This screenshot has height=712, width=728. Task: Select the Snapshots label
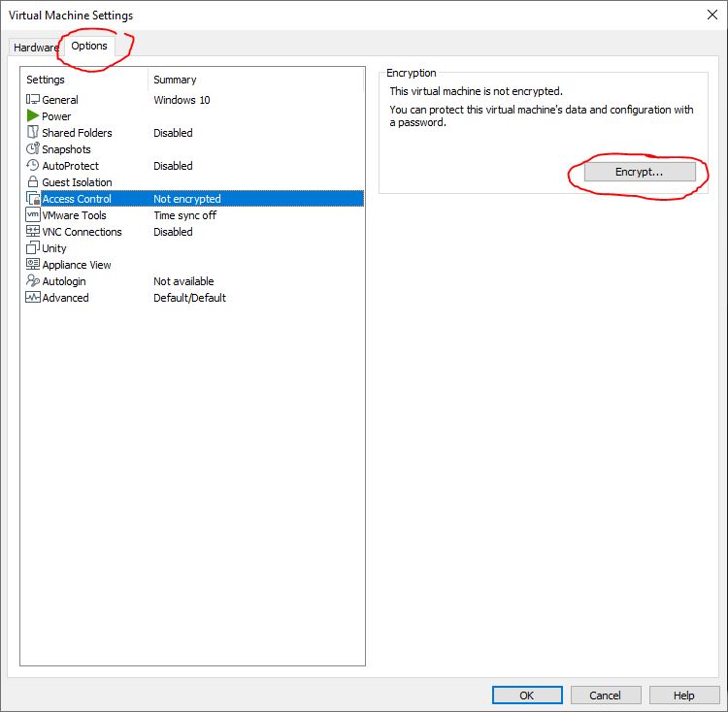tap(66, 149)
